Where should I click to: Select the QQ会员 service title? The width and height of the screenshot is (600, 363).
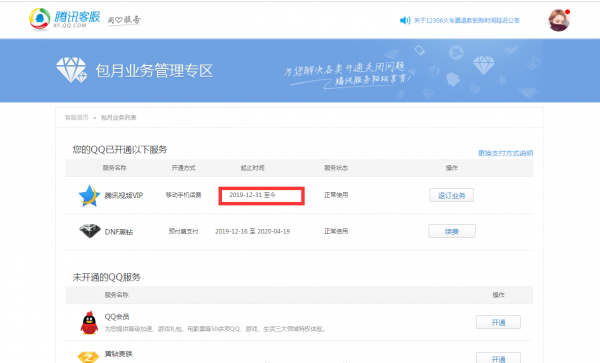click(117, 317)
